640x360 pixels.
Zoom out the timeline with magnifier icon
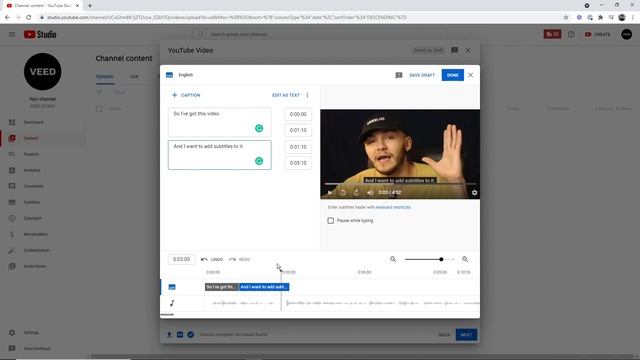point(393,259)
